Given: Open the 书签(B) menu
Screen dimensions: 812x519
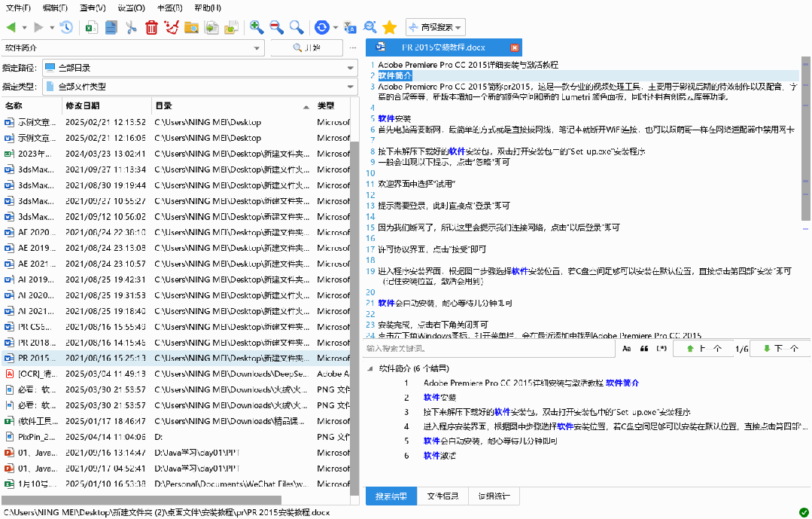Looking at the screenshot, I should [169, 8].
